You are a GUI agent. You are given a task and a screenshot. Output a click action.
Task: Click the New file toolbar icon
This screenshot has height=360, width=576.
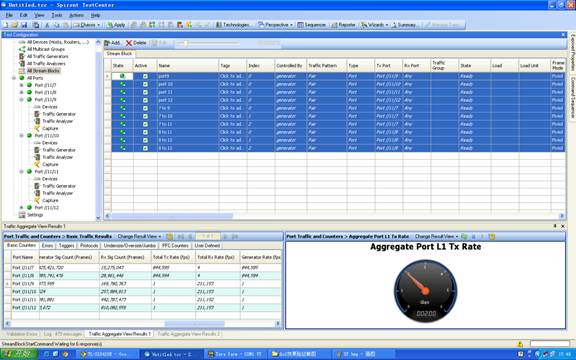click(x=5, y=25)
